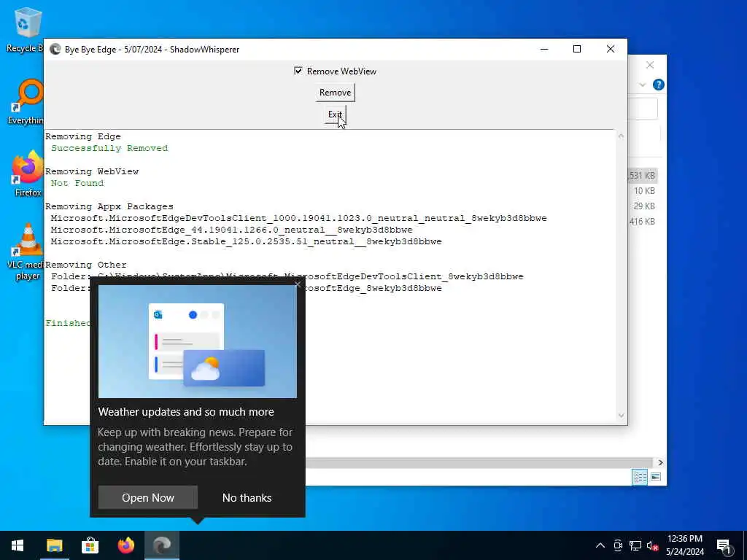Click the Explorer search field

click(643, 109)
